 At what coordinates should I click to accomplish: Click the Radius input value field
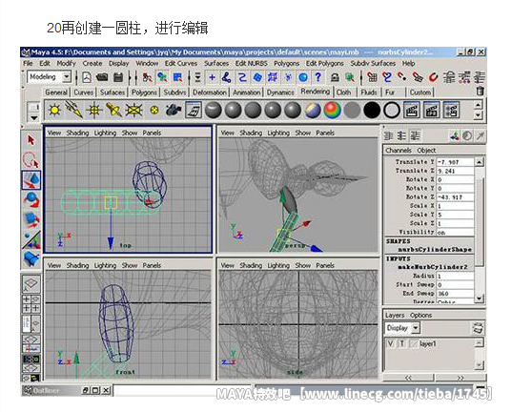click(455, 276)
